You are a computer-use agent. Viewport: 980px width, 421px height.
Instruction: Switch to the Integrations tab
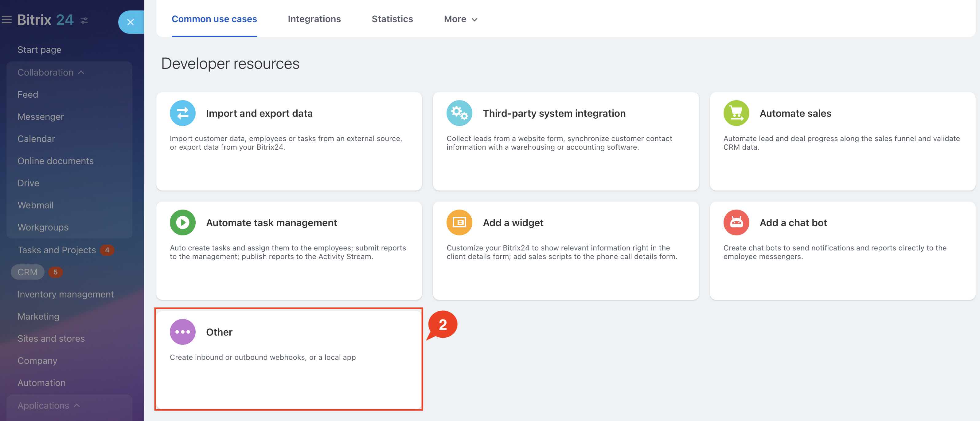(314, 19)
